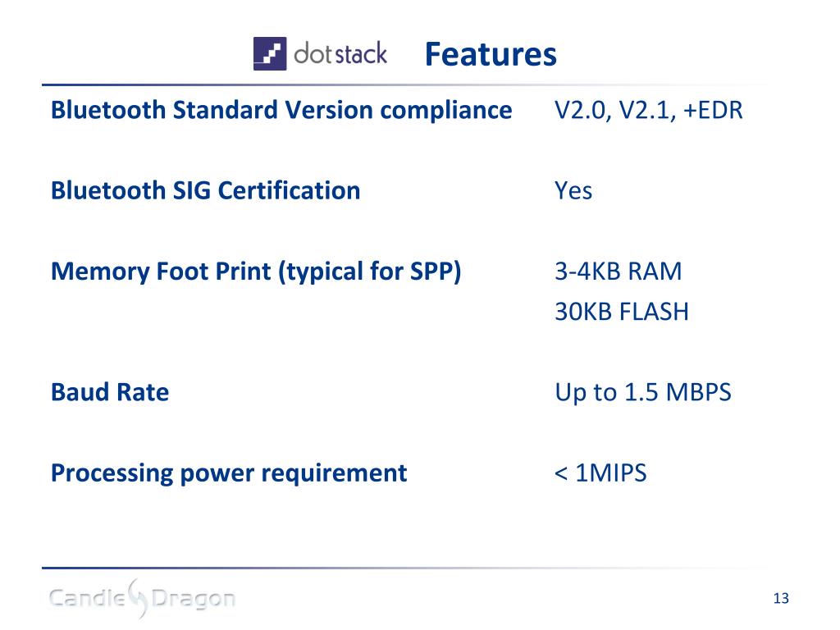This screenshot has height=630, width=840.
Task: Click Bluetooth SIG Certification label
Action: pyautogui.click(x=206, y=190)
